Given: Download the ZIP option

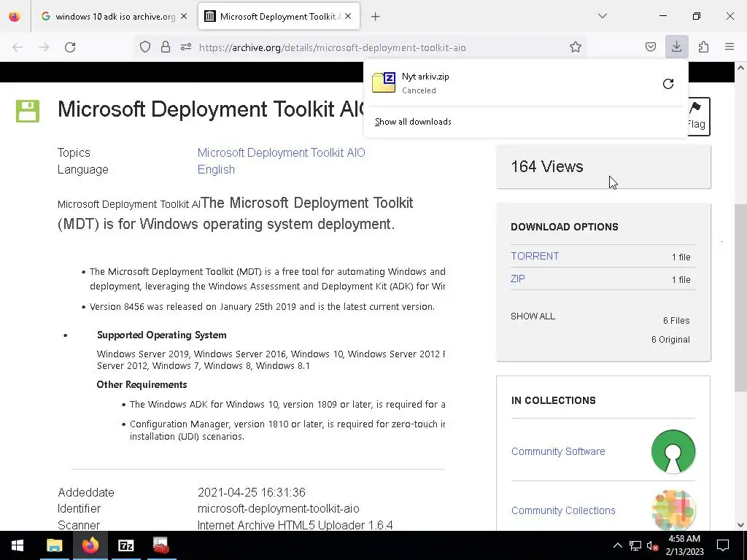Looking at the screenshot, I should (x=518, y=279).
